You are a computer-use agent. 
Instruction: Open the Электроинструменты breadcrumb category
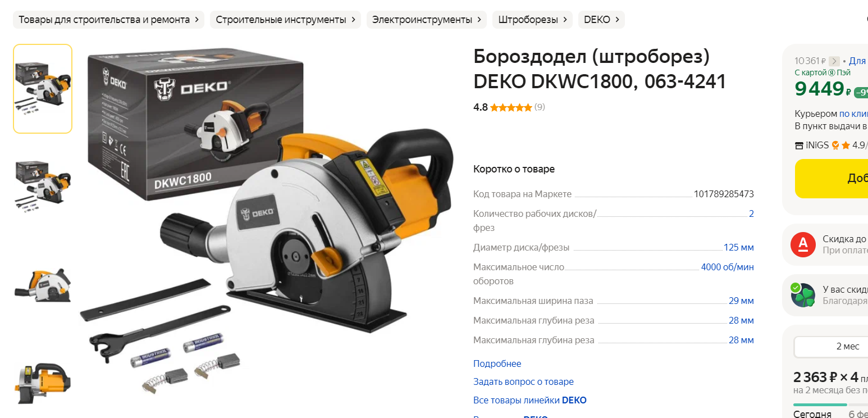[427, 20]
